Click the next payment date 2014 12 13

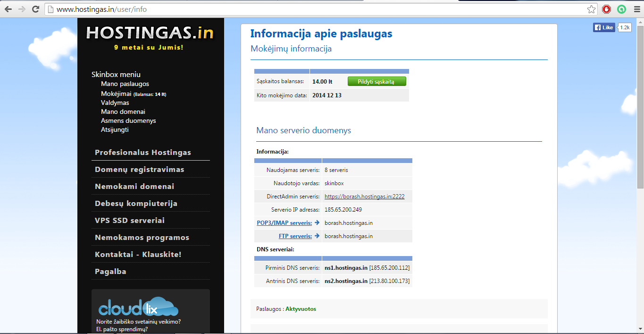click(x=327, y=95)
